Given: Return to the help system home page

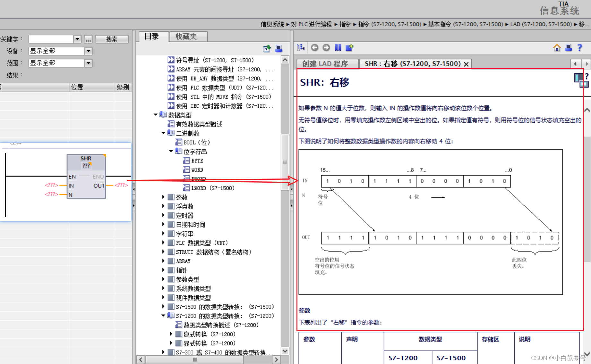Looking at the screenshot, I should (557, 47).
